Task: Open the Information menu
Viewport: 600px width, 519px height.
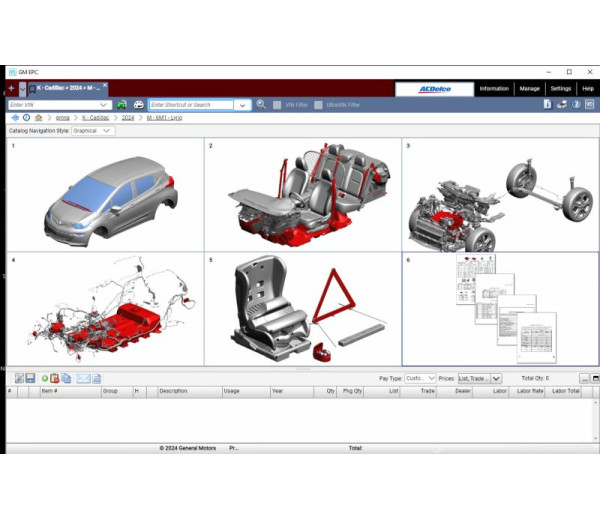Action: 494,88
